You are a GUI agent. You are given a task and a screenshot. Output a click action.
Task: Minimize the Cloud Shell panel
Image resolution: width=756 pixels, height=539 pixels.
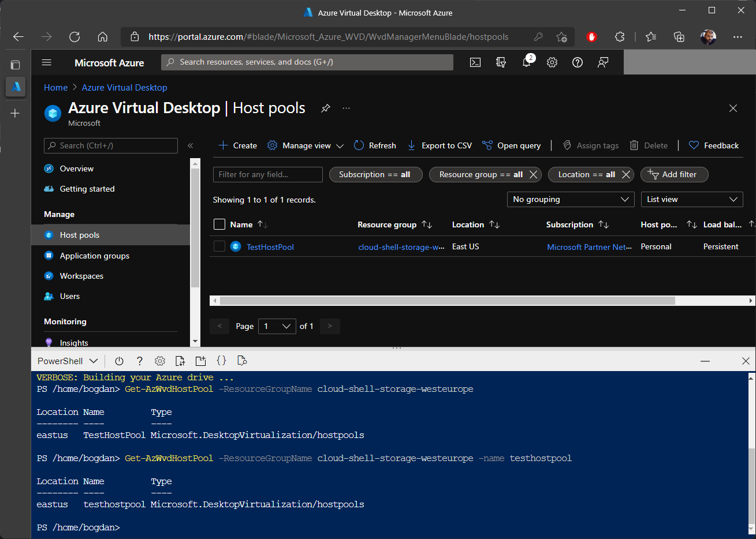[705, 361]
